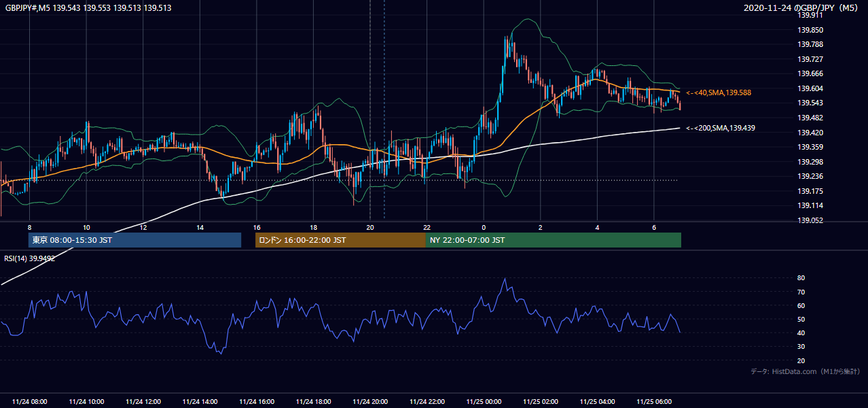
Task: Click the 11/24 20:00 time label
Action: [x=370, y=402]
